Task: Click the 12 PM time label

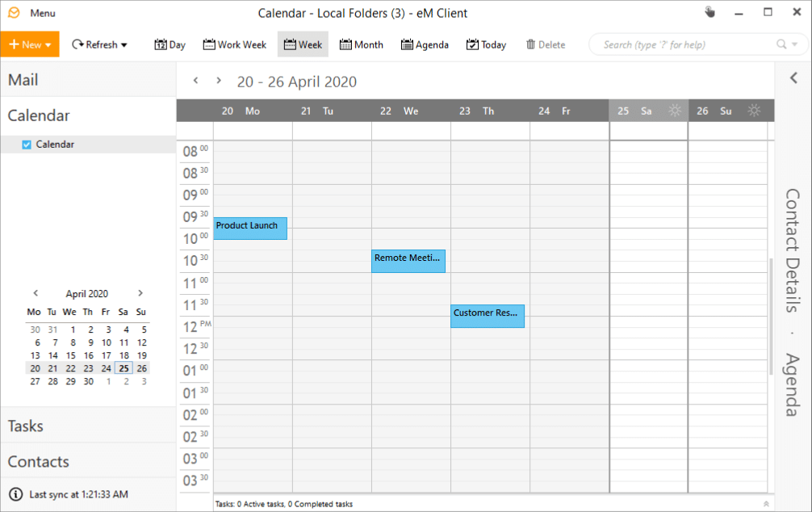Action: (197, 327)
